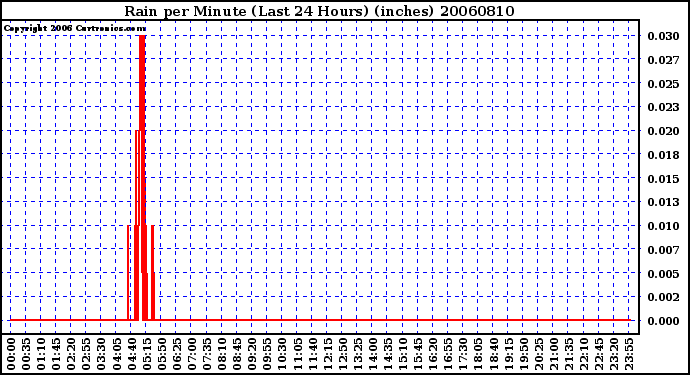Click the y-axis label 0.030

(663, 36)
